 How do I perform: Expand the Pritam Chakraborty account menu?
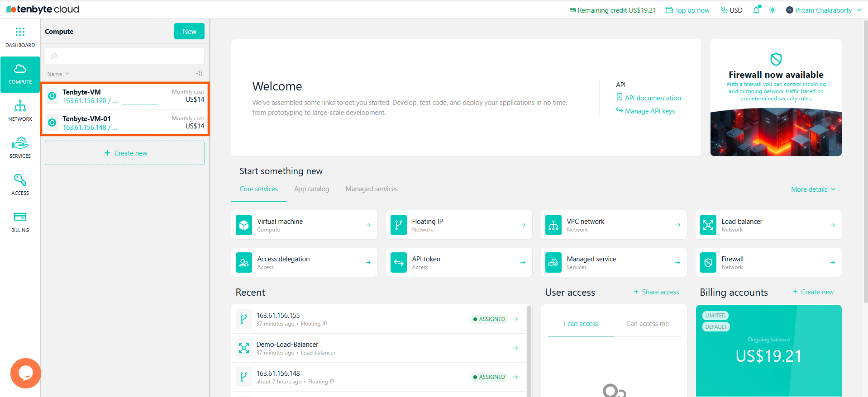point(824,10)
